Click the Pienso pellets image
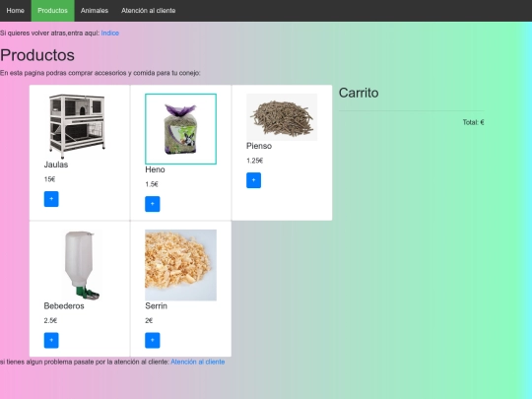Screen dimensions: 532x399 coord(282,117)
